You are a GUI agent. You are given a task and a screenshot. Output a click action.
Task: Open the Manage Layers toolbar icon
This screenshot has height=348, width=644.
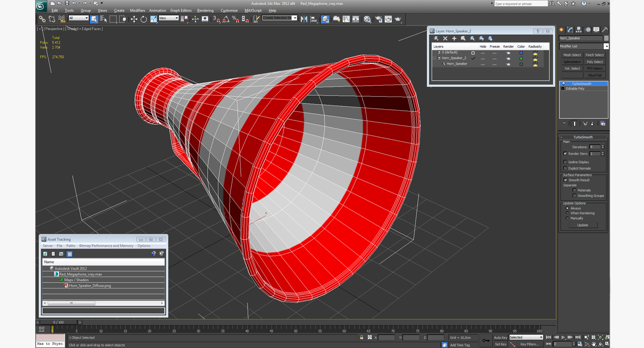point(325,19)
